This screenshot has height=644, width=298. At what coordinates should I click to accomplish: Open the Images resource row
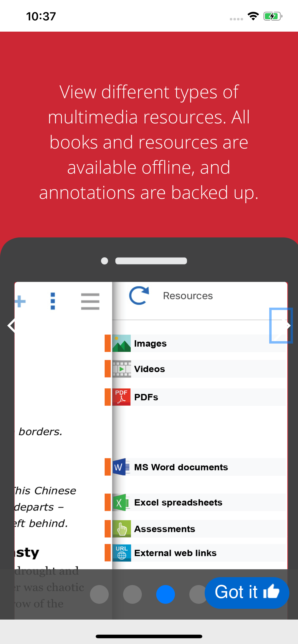(195, 343)
